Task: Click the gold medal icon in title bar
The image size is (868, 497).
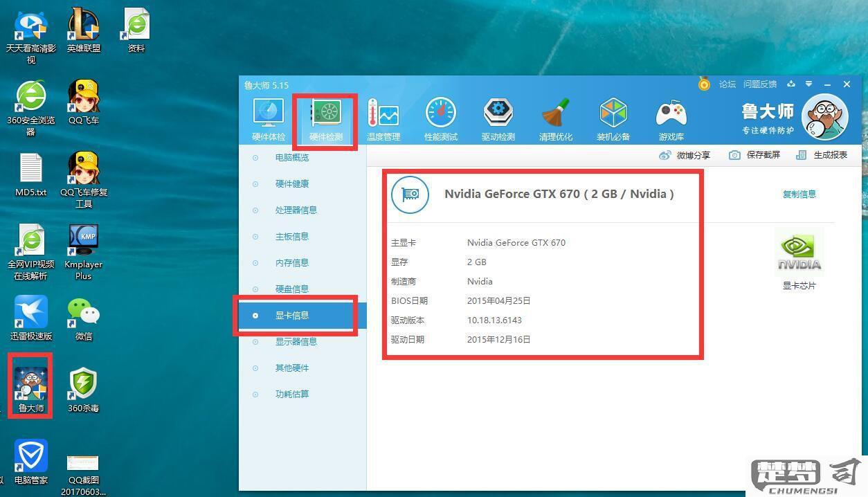Action: coord(704,84)
